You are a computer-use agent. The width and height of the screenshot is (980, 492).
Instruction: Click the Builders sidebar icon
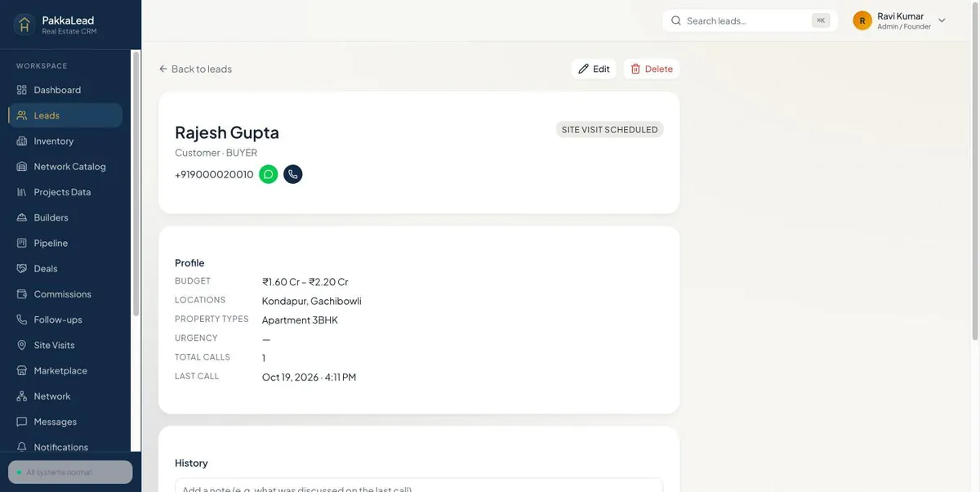click(x=22, y=217)
